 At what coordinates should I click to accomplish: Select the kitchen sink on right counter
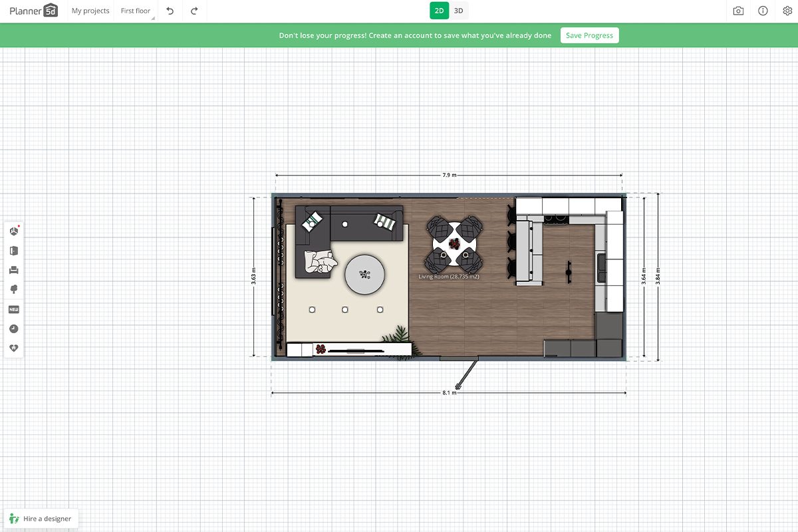point(601,267)
